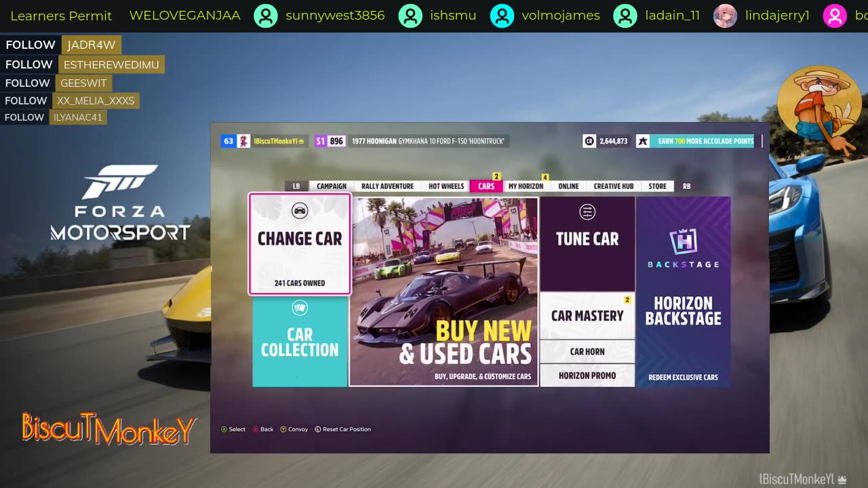Click the 241 Cars Owned text

click(300, 283)
